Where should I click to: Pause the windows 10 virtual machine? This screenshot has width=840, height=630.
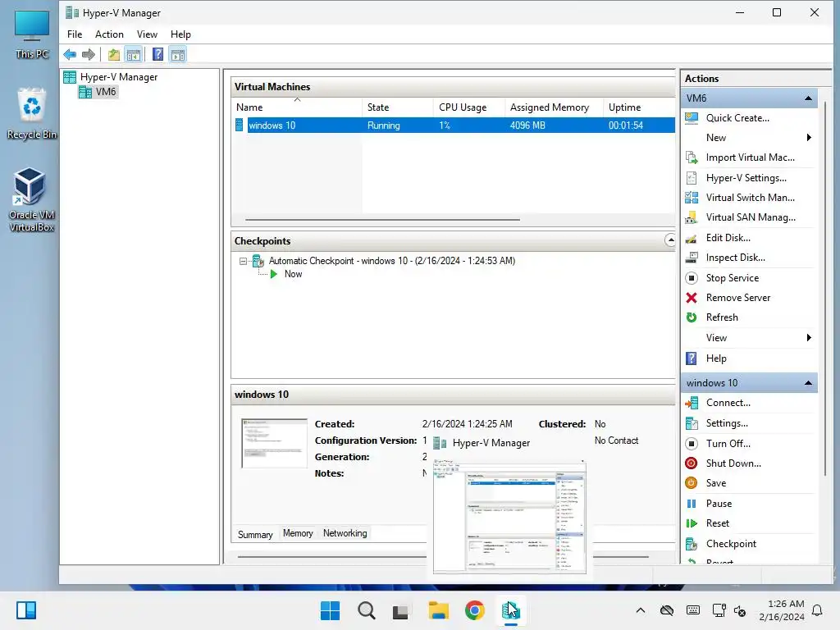click(719, 504)
